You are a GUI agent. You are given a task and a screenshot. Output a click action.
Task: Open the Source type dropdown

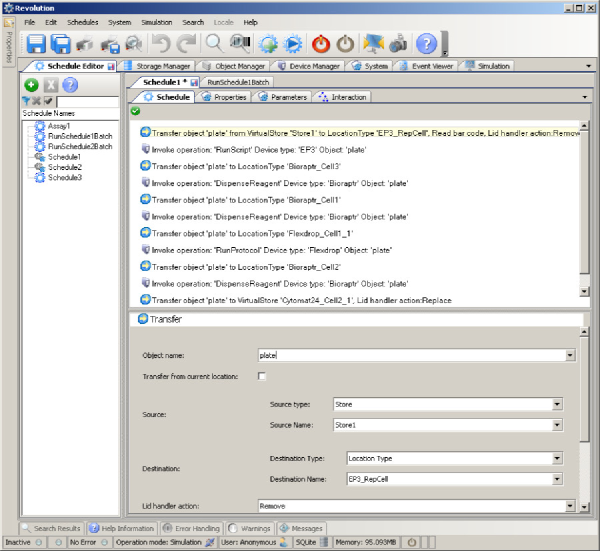(557, 404)
